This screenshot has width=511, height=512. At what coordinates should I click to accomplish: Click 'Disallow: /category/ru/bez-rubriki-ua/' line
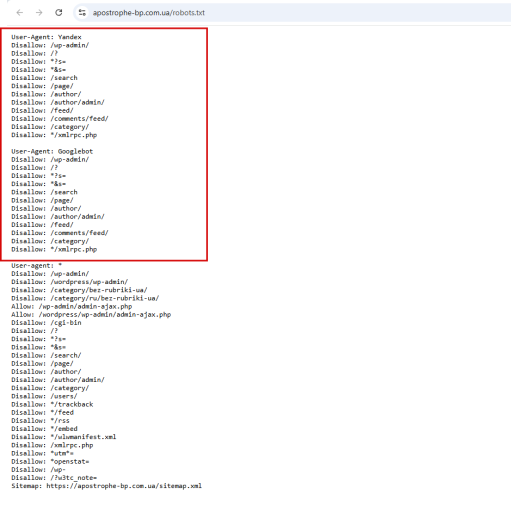[x=85, y=298]
